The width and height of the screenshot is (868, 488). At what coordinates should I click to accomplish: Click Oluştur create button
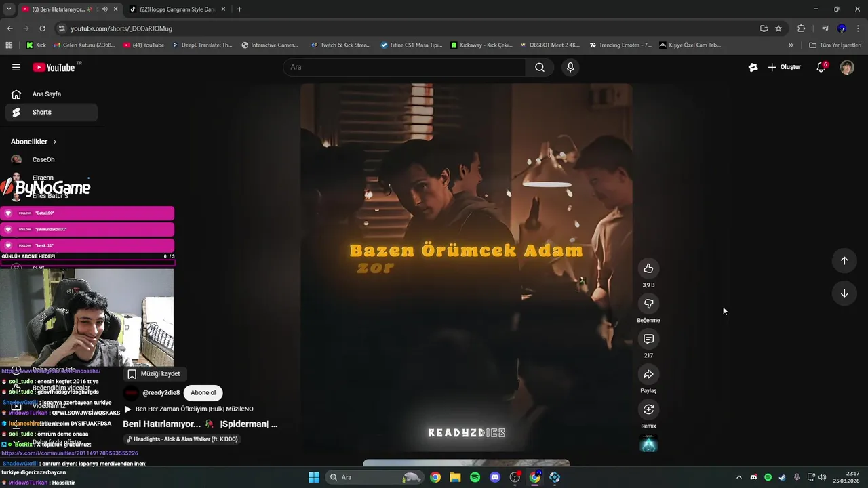click(785, 67)
